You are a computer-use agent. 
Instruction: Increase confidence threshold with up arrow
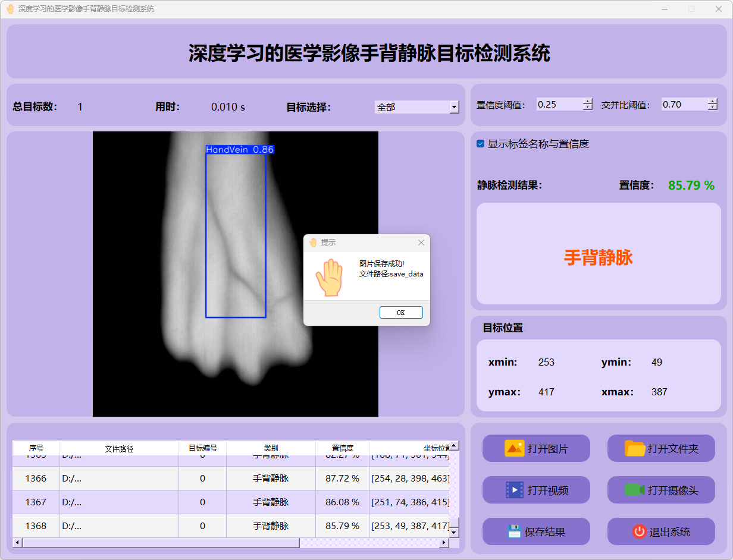[x=588, y=101]
